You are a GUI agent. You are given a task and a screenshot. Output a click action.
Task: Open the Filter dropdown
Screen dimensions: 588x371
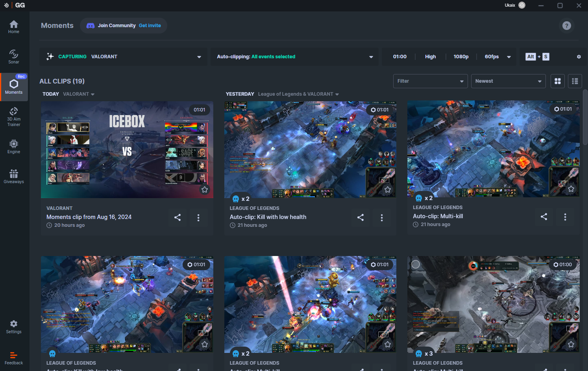coord(431,81)
